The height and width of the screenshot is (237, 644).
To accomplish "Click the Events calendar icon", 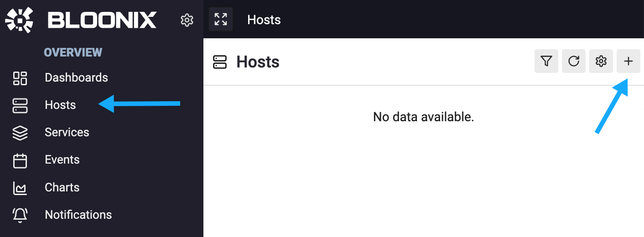I will click(x=20, y=160).
